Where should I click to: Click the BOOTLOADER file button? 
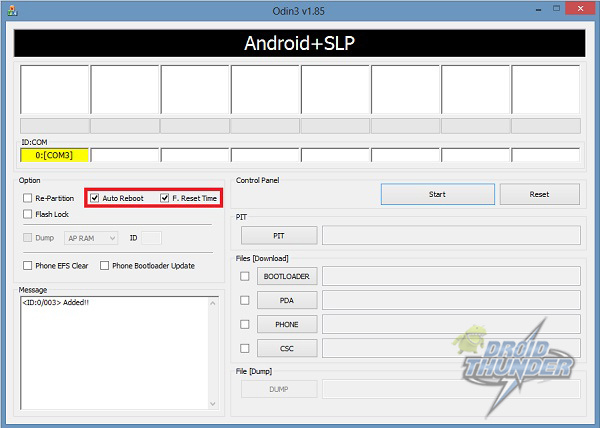point(287,276)
